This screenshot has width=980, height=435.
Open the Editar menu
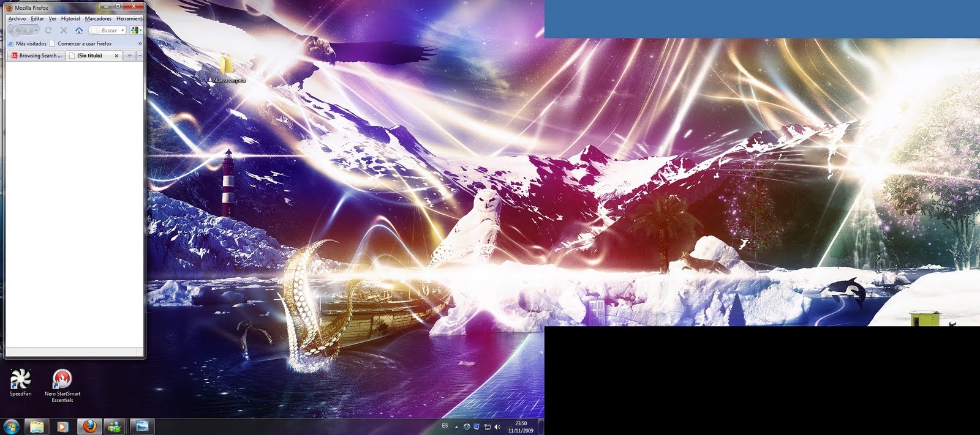tap(37, 19)
